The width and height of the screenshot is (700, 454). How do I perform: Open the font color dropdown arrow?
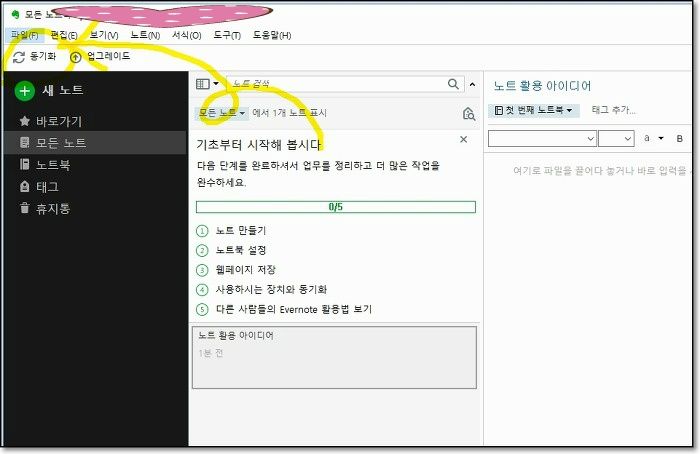point(661,138)
